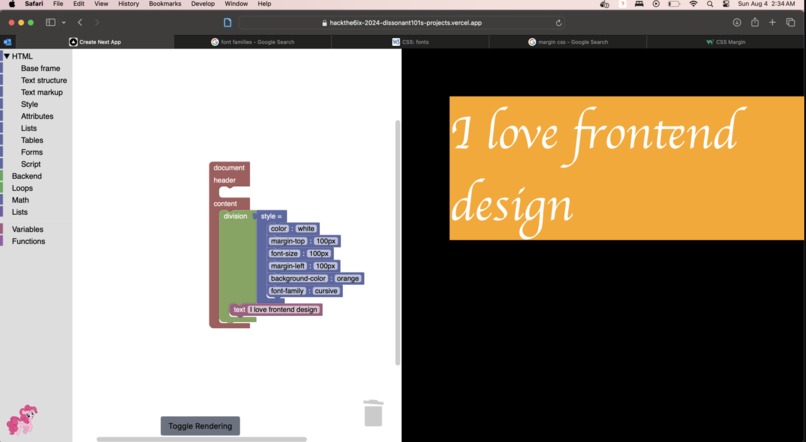The image size is (806, 442).
Task: Click the pink pony mascot icon
Action: 21,420
